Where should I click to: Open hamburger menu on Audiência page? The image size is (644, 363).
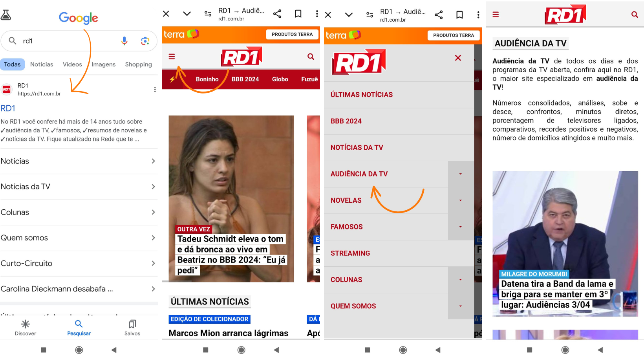pyautogui.click(x=496, y=15)
